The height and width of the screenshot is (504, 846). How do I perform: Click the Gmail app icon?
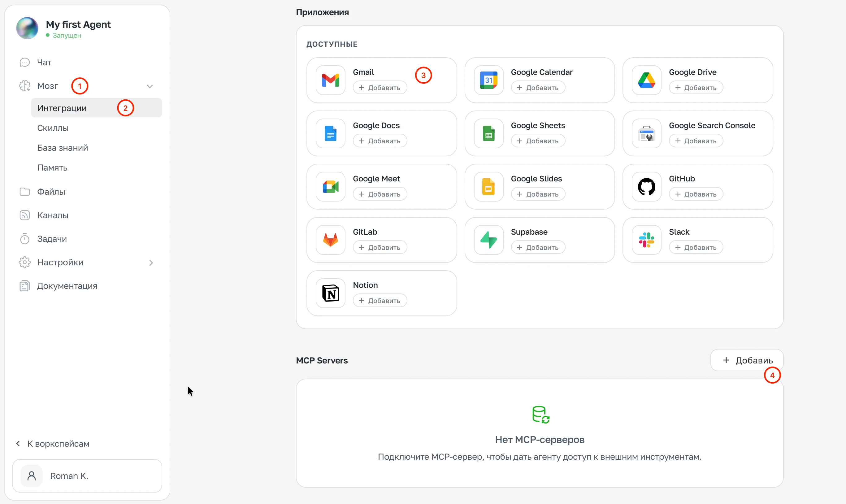pos(330,80)
